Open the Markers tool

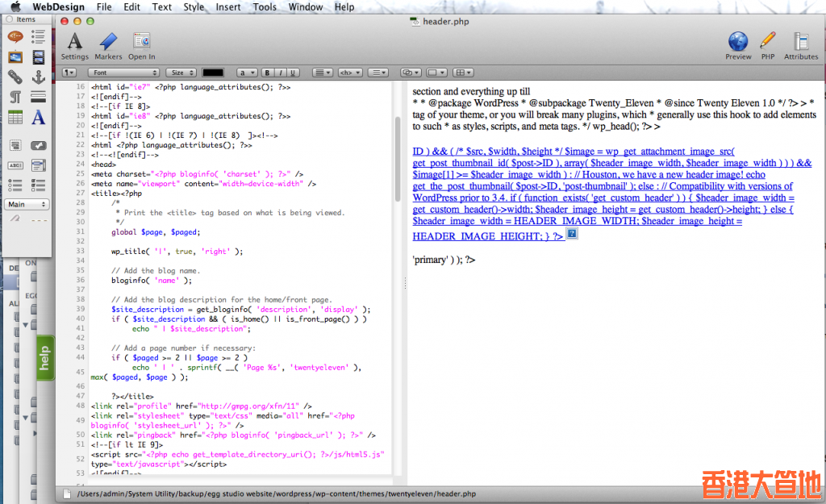click(108, 46)
